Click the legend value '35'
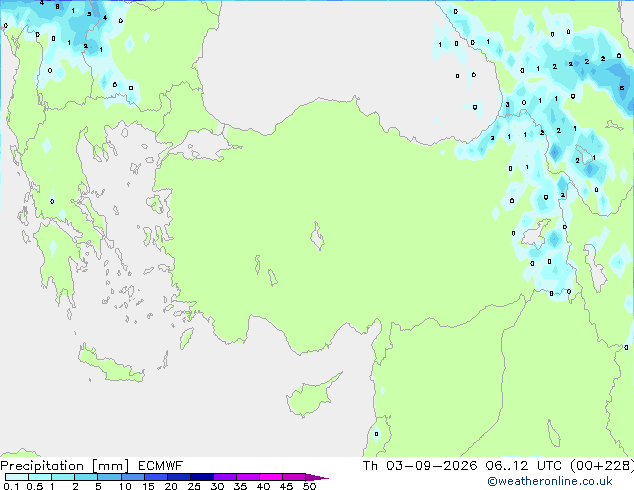 (240, 486)
